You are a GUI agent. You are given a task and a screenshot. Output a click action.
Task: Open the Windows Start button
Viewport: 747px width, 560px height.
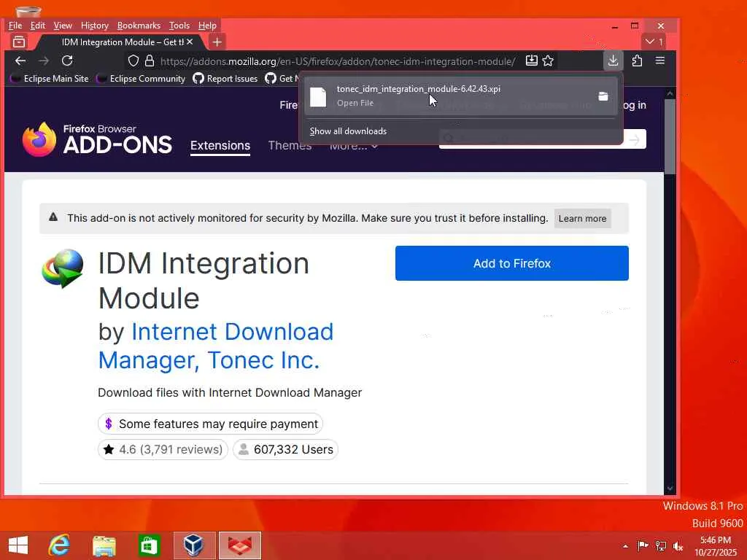tap(18, 545)
